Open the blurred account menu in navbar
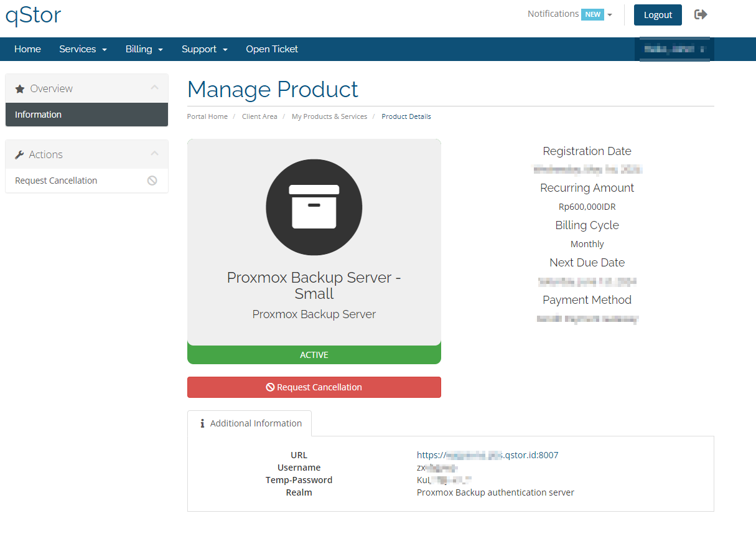756x546 pixels. tap(674, 49)
